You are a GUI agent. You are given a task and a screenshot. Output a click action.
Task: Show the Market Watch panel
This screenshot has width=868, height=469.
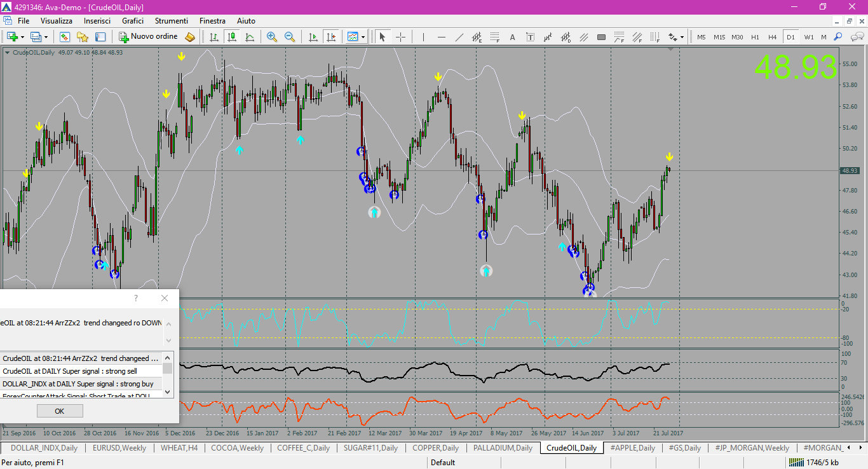[65, 37]
